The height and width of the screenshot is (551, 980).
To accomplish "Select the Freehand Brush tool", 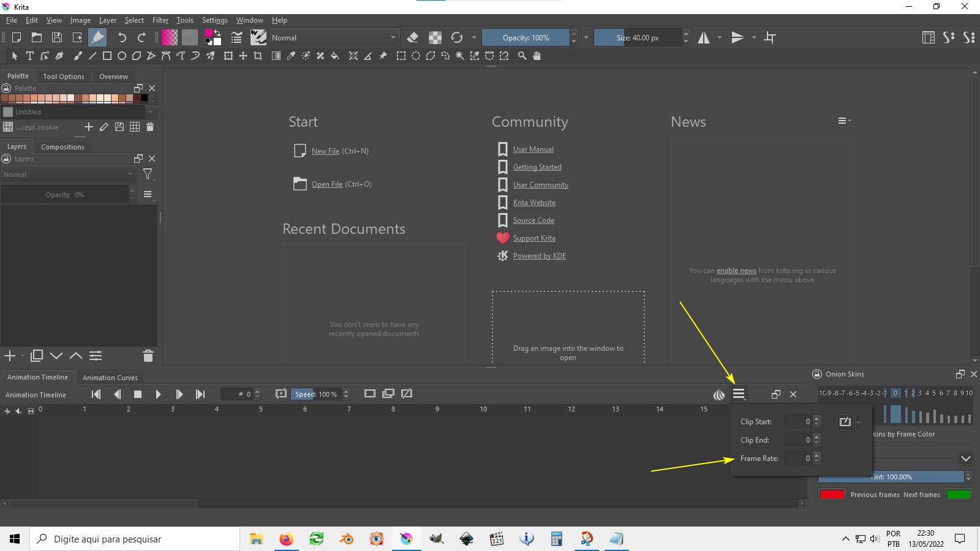I will pos(78,56).
